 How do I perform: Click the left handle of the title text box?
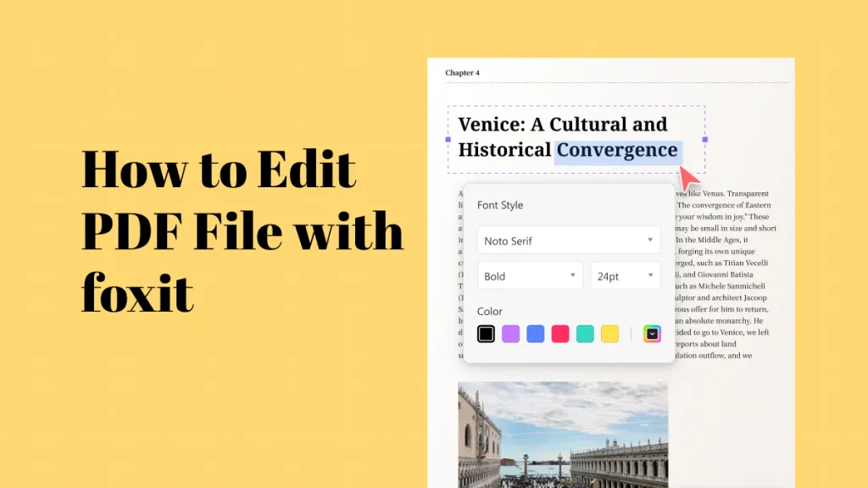point(448,140)
